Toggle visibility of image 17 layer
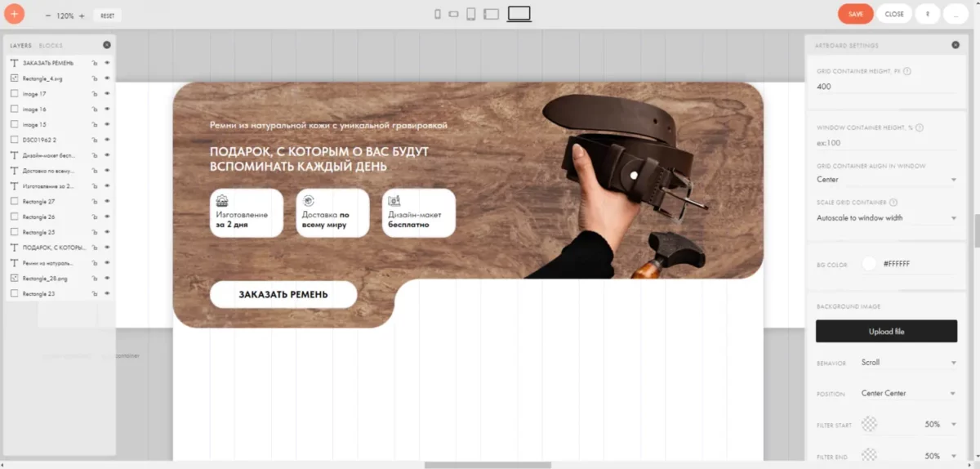This screenshot has height=469, width=980. click(107, 94)
